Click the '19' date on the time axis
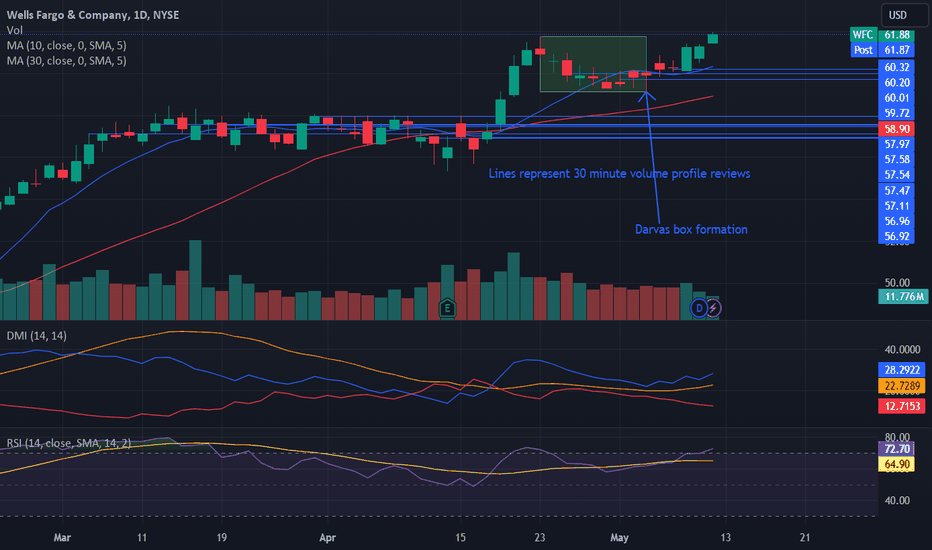Screen dimensions: 932x550 click(221, 538)
